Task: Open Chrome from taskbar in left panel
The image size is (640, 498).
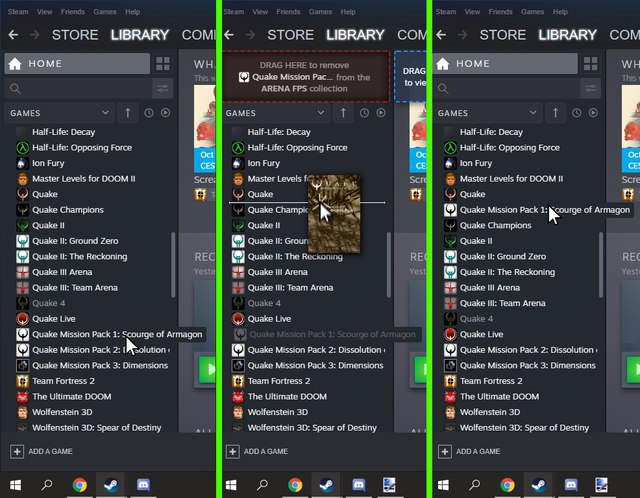Action: (x=80, y=485)
